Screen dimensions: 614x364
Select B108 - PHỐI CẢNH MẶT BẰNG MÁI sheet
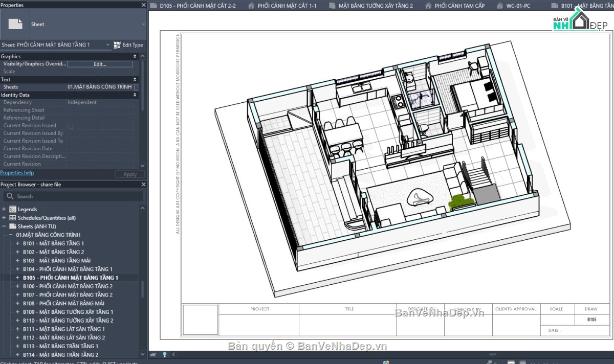[x=63, y=303]
